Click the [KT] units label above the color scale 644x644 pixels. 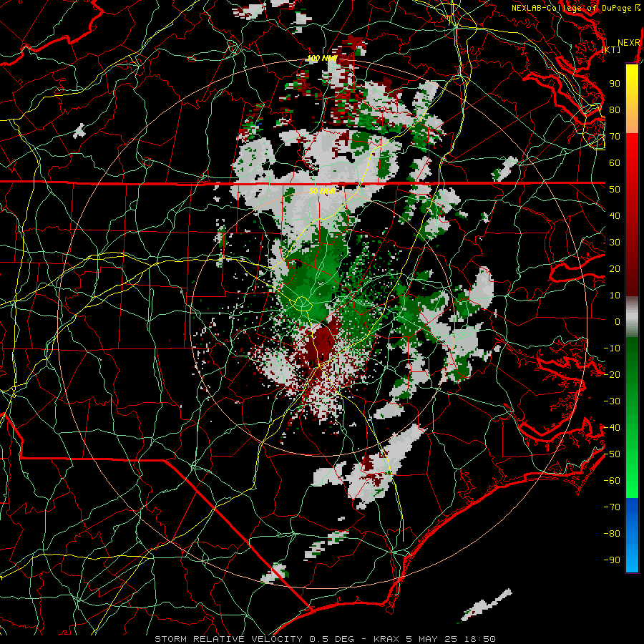(611, 49)
